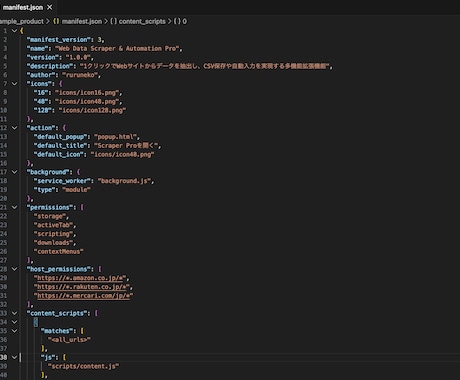Image resolution: width=460 pixels, height=380 pixels.
Task: Open the mercari.com/jp URL link
Action: (83, 296)
